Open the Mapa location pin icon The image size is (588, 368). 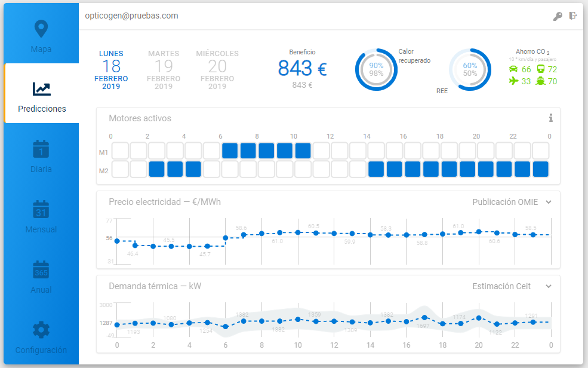(41, 29)
